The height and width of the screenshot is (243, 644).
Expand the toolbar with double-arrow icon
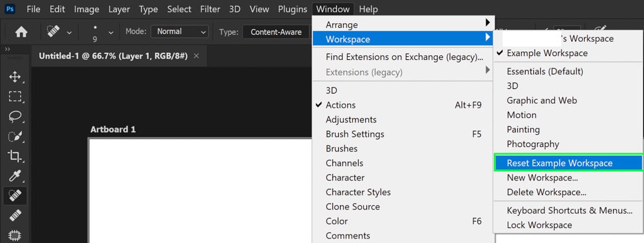tap(7, 50)
